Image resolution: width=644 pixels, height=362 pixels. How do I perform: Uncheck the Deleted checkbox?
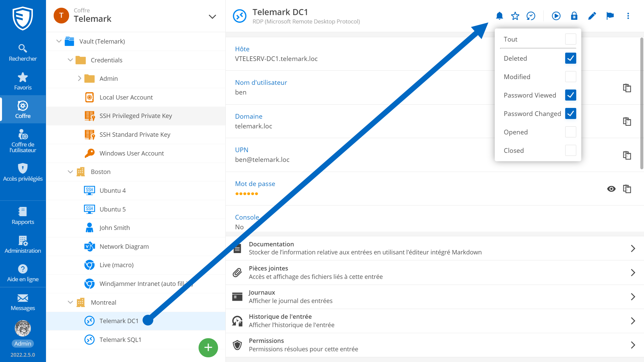570,58
